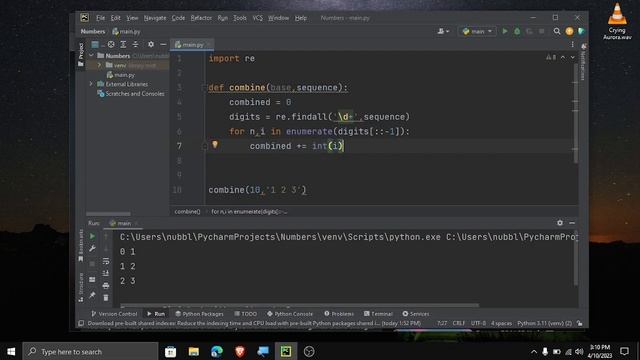Click the Run console horizontal scrollbar
The width and height of the screenshot is (640, 360).
click(x=300, y=305)
